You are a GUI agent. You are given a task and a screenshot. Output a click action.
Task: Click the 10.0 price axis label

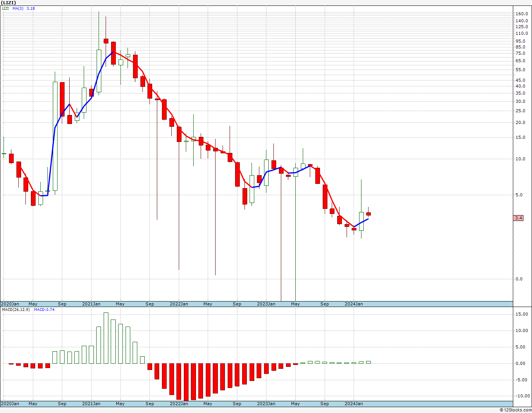521,159
